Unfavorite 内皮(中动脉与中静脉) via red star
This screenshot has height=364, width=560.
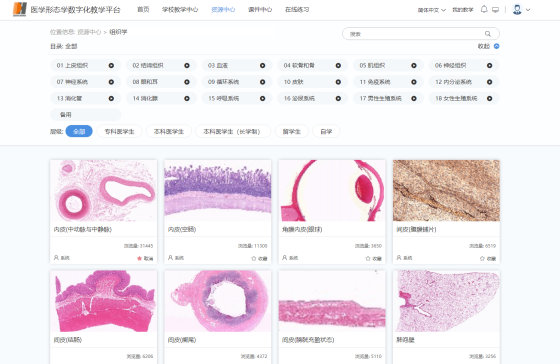(x=145, y=258)
